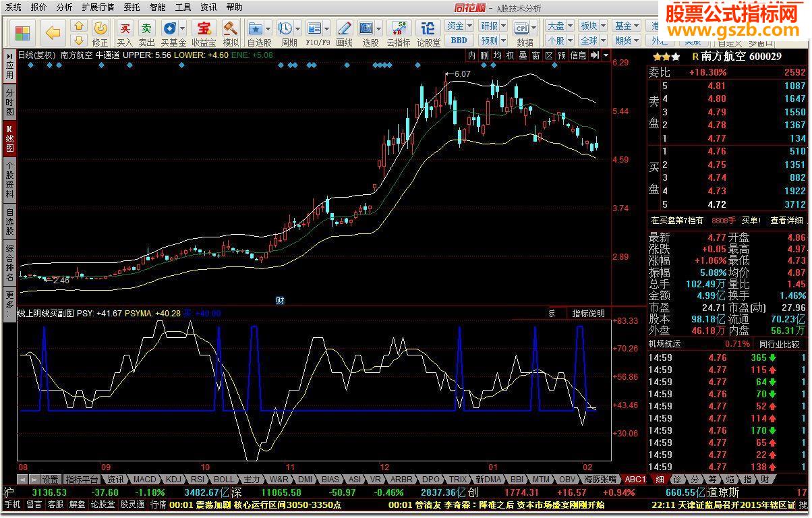This screenshot has width=812, height=518.
Task: Toggle the 区 range option
Action: (548, 55)
